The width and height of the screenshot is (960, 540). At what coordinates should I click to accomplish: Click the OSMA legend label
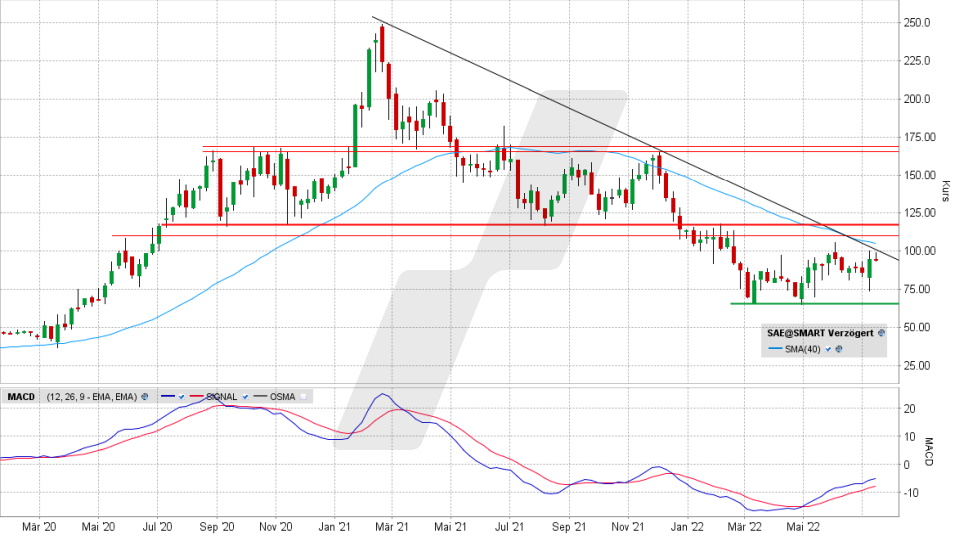[x=282, y=397]
